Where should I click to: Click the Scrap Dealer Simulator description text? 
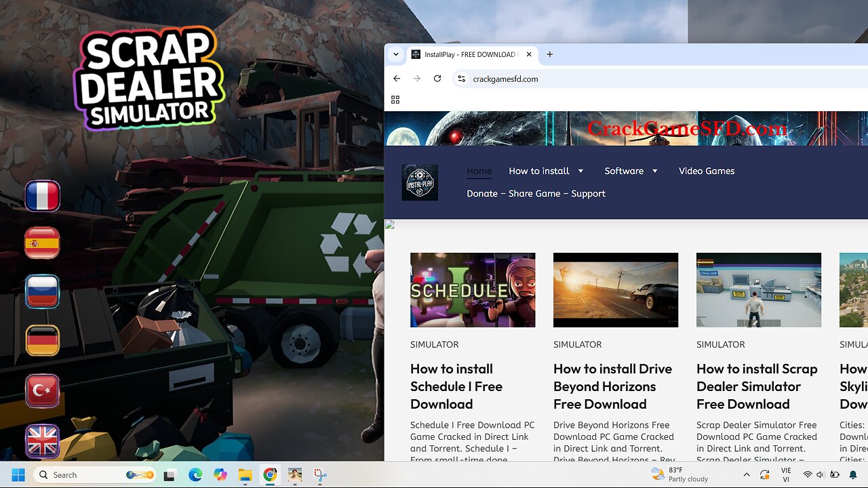(x=757, y=441)
